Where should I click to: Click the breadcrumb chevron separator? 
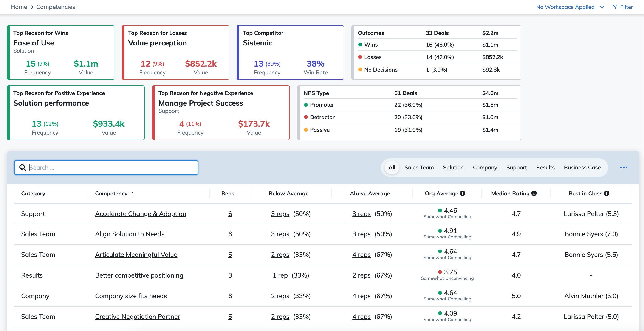tap(32, 7)
